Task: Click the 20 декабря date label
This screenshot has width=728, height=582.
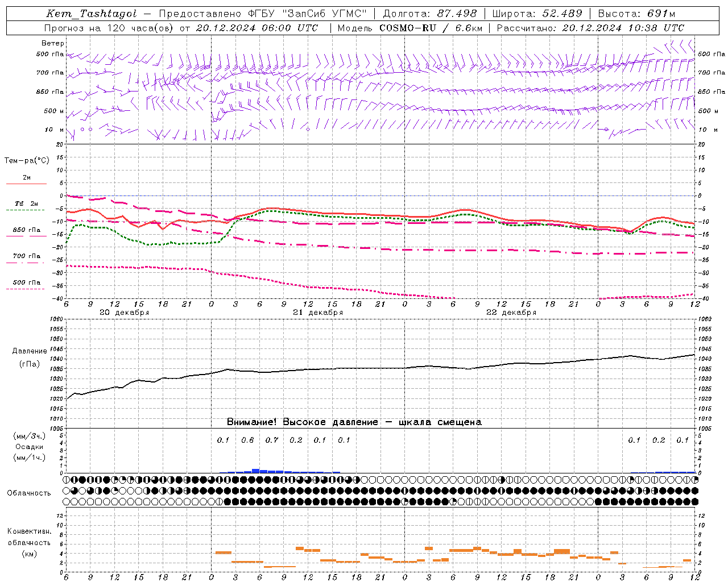Action: [x=125, y=313]
